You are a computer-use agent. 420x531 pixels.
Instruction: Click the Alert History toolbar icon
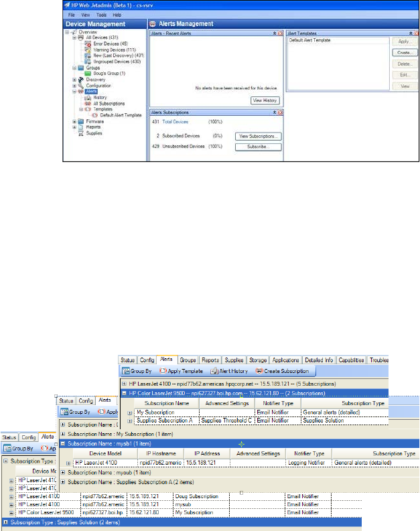[x=214, y=371]
